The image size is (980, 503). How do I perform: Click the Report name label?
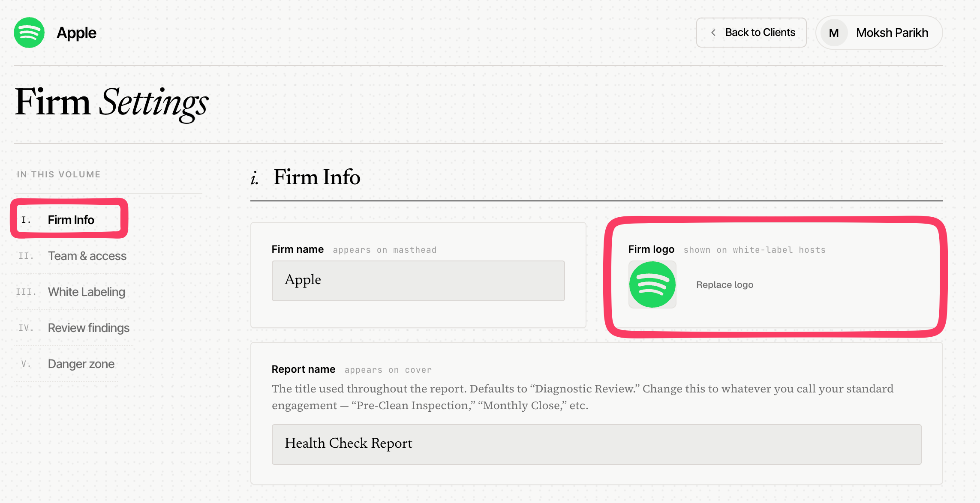coord(304,369)
